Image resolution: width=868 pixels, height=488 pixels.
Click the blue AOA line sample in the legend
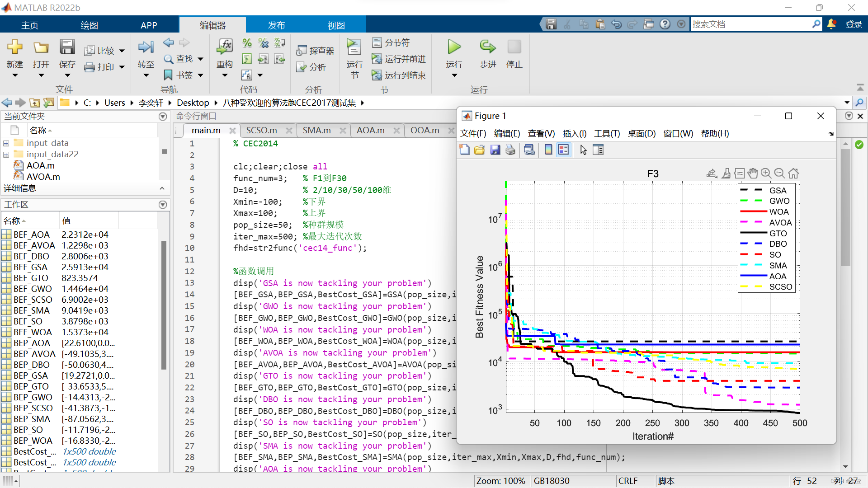[753, 276]
